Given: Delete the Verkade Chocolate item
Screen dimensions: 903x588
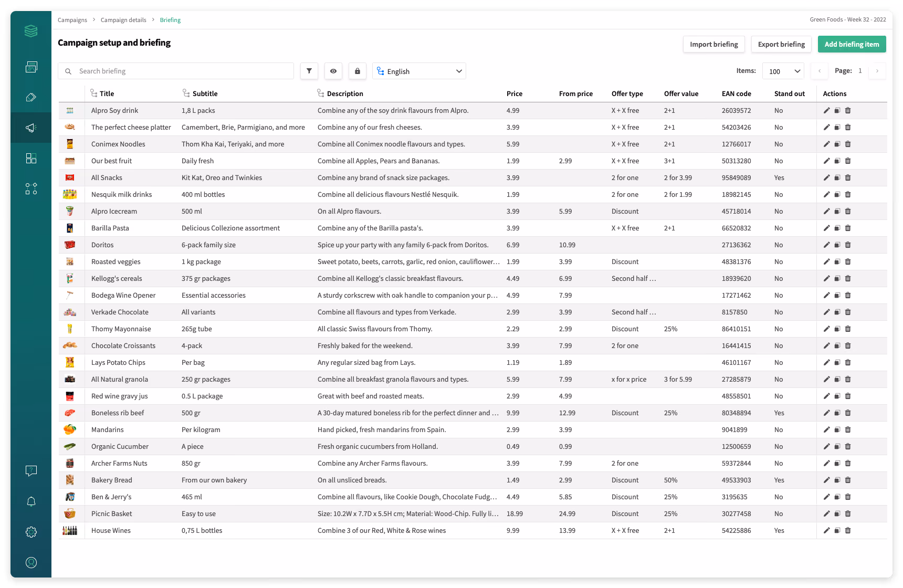Looking at the screenshot, I should [x=848, y=312].
